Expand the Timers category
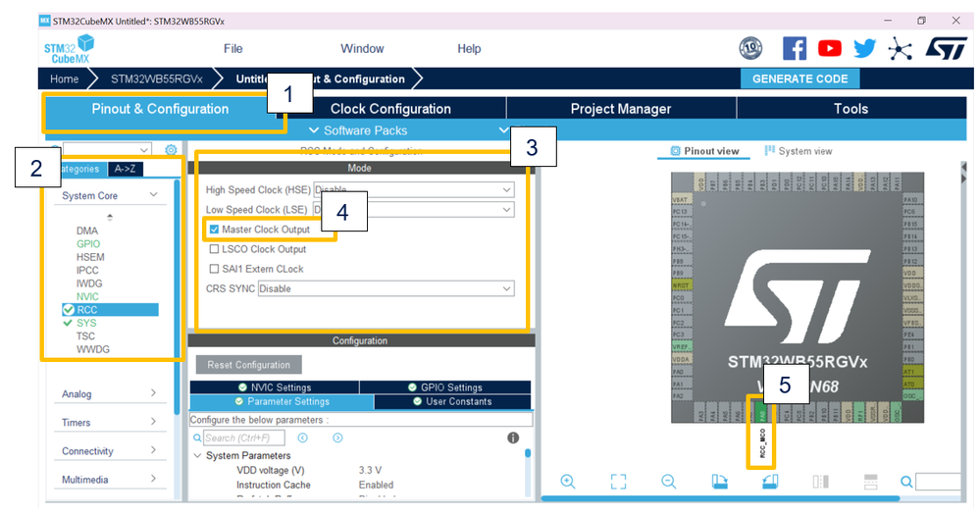 (153, 422)
